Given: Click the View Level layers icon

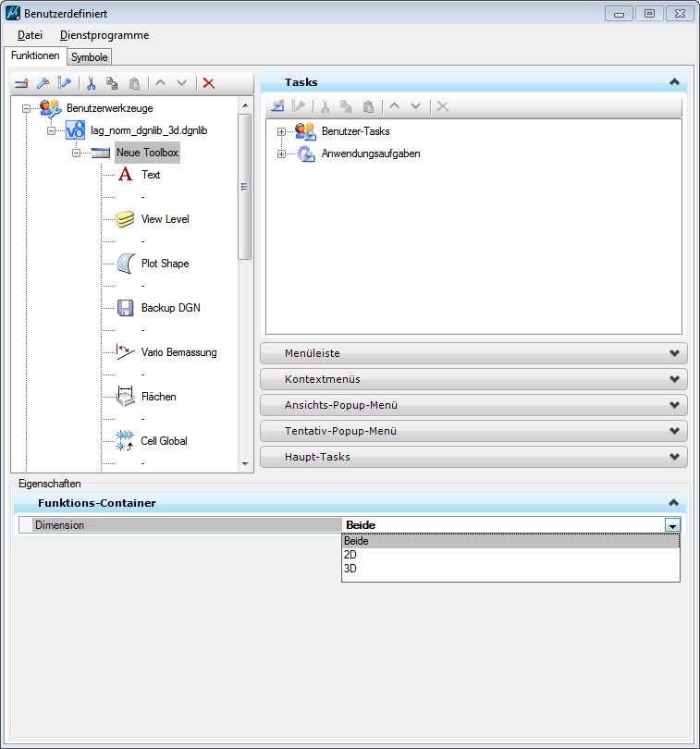Looking at the screenshot, I should click(125, 219).
